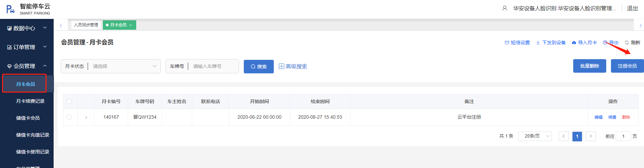Click the 刷新 refresh icon
The height and width of the screenshot is (168, 644).
pyautogui.click(x=627, y=43)
